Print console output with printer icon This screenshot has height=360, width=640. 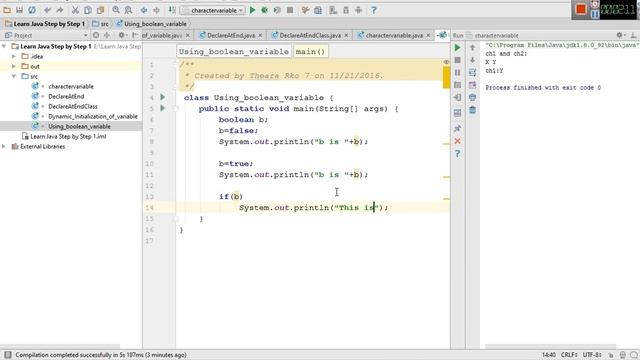473,97
